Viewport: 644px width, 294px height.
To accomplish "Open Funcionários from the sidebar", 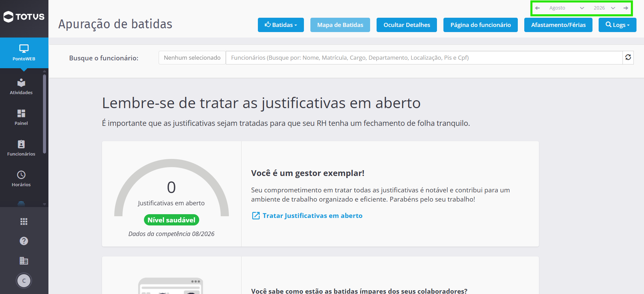I will point(21,148).
